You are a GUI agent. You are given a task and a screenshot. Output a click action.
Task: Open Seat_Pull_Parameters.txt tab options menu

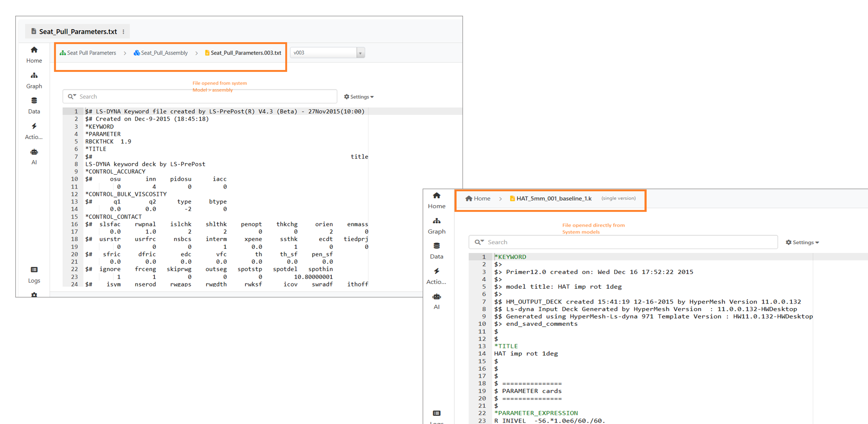coord(123,32)
